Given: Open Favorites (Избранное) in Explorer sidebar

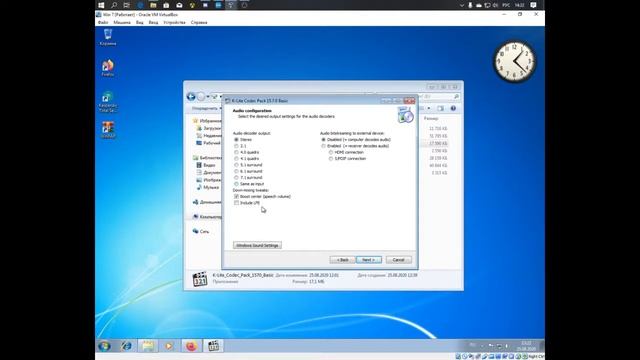Looking at the screenshot, I should [x=207, y=121].
